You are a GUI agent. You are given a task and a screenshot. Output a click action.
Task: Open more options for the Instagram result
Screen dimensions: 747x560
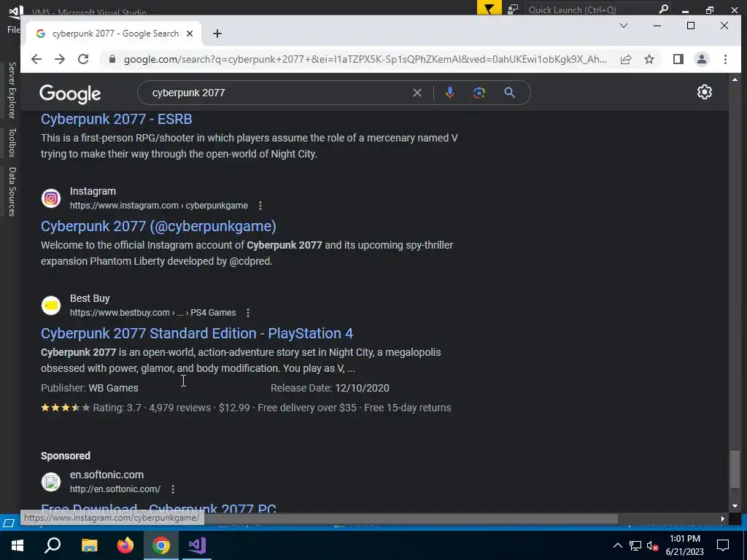pos(260,206)
